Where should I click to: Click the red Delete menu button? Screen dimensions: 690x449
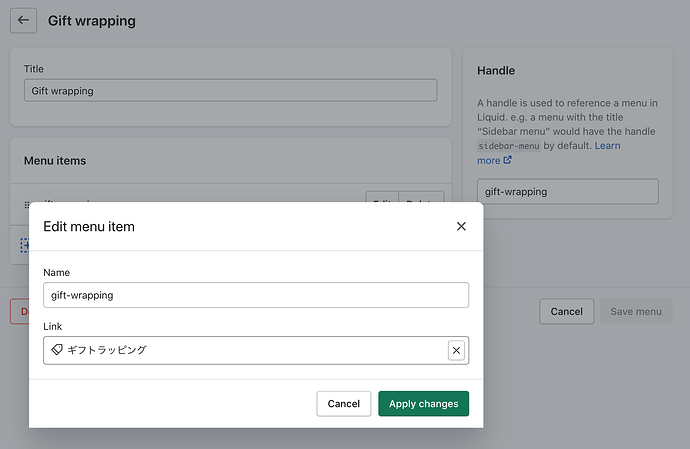19,311
